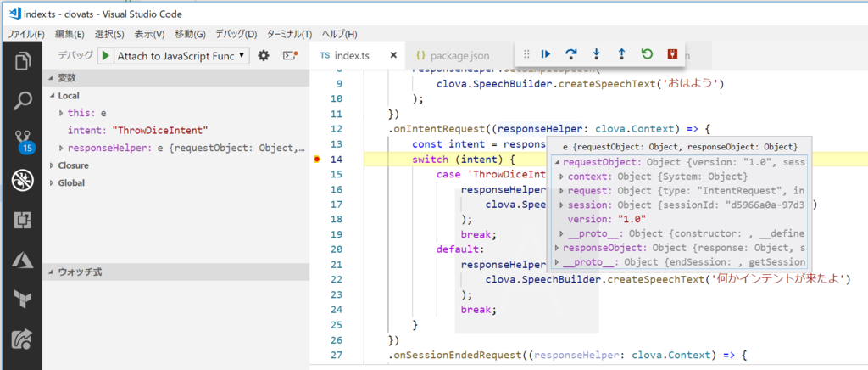Viewport: 868px width, 370px height.
Task: Open the 表示(V) menu
Action: click(149, 34)
